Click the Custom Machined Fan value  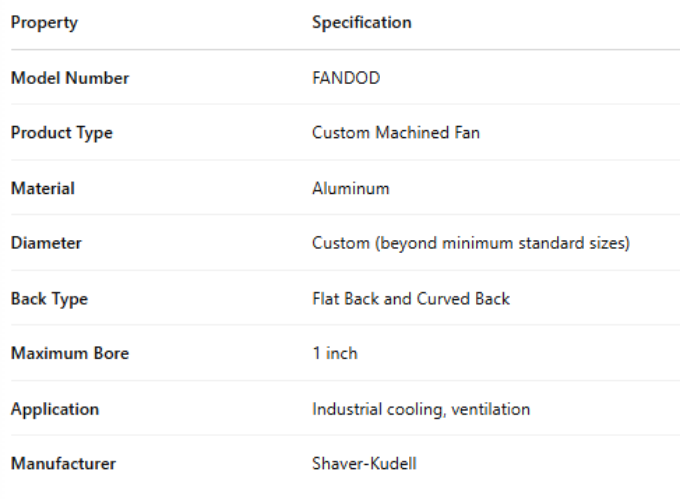click(x=396, y=133)
